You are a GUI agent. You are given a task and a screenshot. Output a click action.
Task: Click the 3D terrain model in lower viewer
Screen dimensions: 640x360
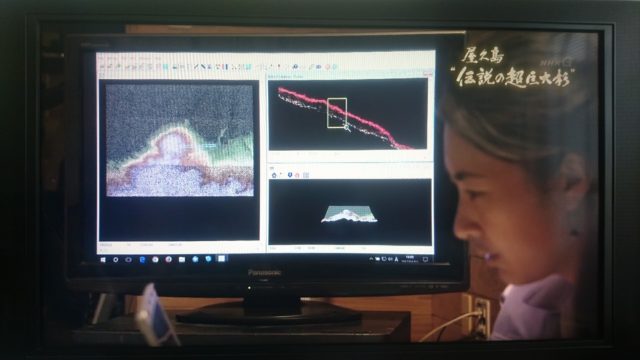point(349,215)
